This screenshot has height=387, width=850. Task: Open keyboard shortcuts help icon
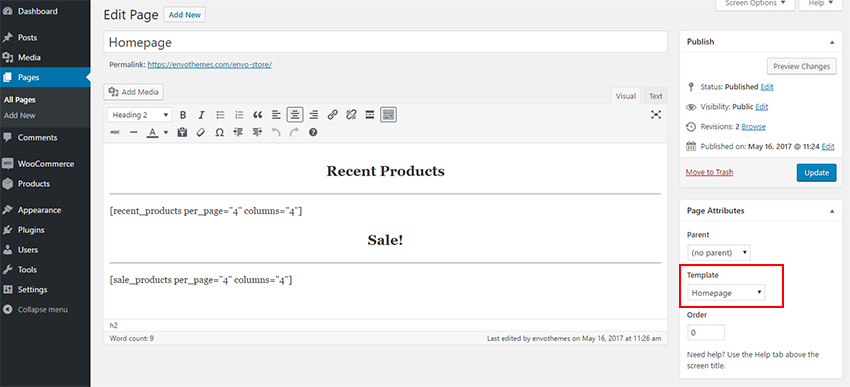click(x=313, y=132)
